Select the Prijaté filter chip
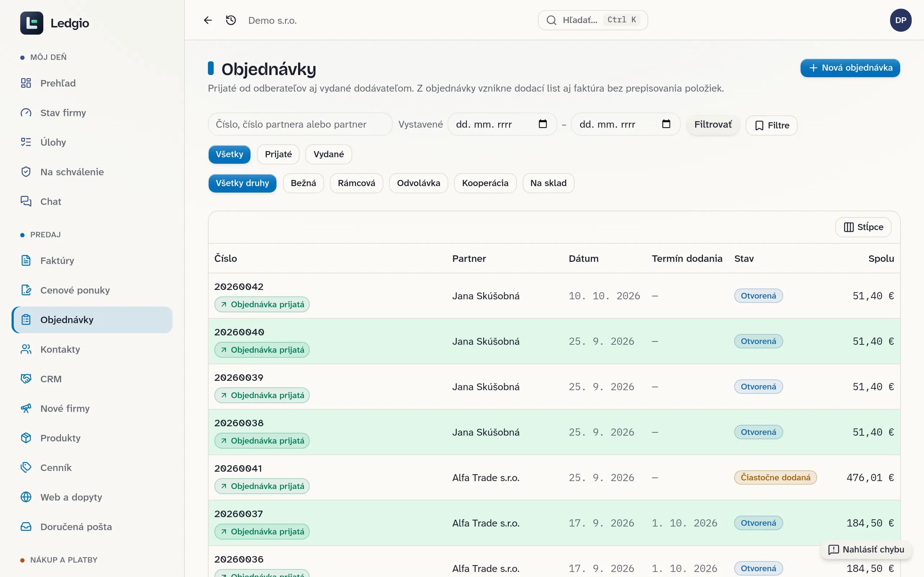 point(278,154)
